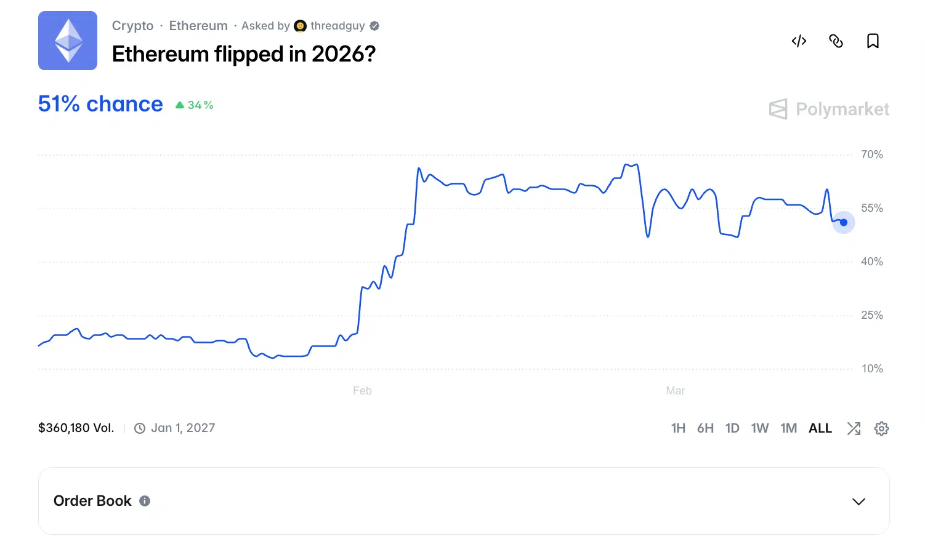Screen dimensions: 925x560
Task: Switch chart to 1D range
Action: 732,428
